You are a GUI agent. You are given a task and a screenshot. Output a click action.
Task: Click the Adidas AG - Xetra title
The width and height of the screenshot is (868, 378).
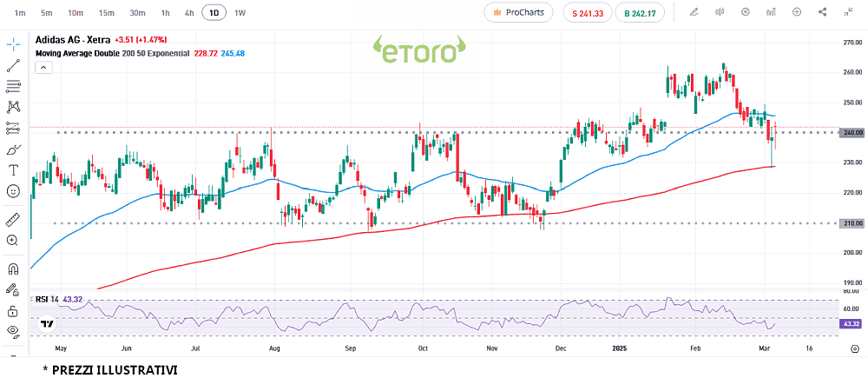coord(73,40)
